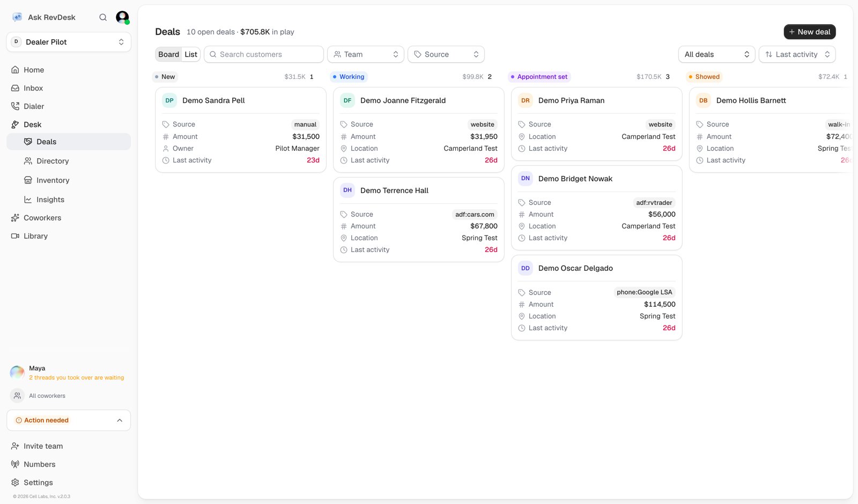858x504 pixels.
Task: Click the Appointment set column label
Action: 539,77
